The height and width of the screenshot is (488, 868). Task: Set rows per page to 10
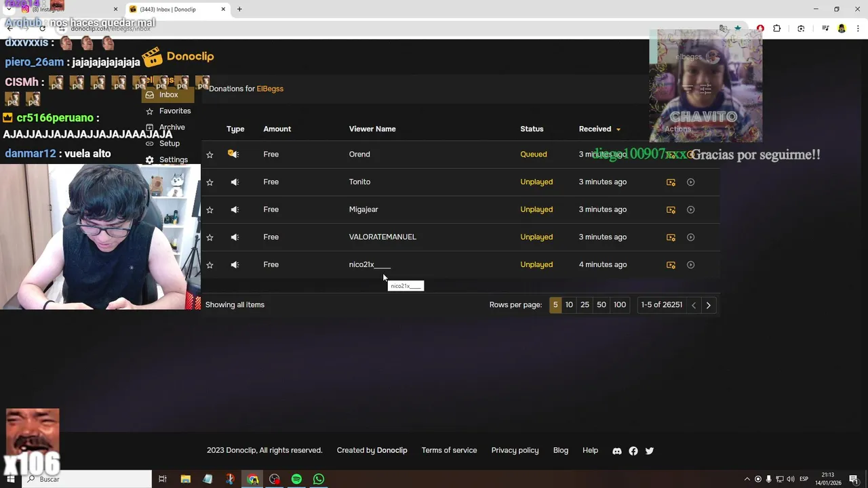point(569,305)
